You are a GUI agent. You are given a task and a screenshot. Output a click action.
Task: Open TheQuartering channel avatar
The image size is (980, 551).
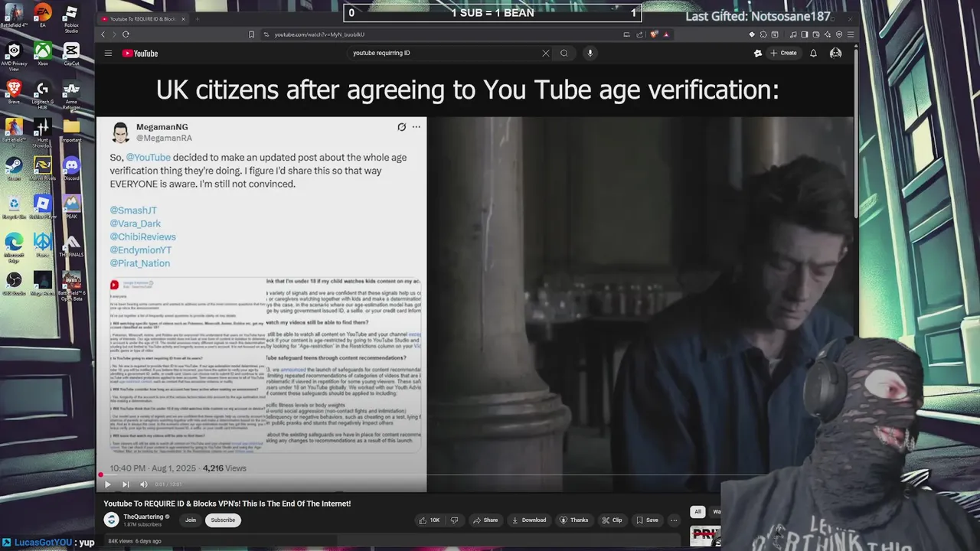tap(111, 520)
